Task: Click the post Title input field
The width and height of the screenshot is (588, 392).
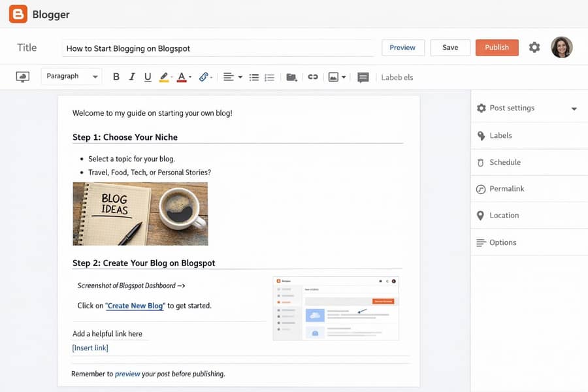Action: [218, 48]
